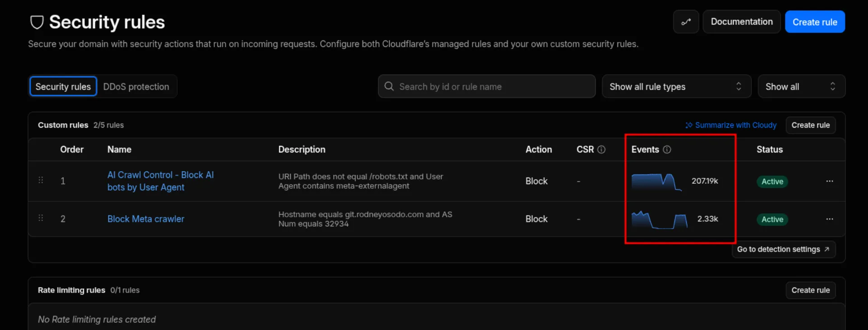Image resolution: width=868 pixels, height=330 pixels.
Task: Click 'No Rate limiting rules created' text
Action: pos(97,320)
